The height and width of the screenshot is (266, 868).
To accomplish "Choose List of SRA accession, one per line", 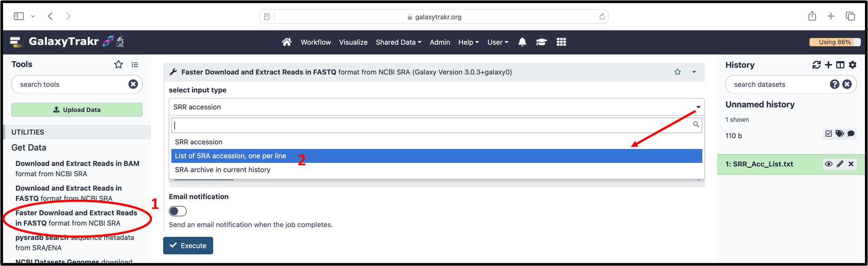I will (437, 156).
